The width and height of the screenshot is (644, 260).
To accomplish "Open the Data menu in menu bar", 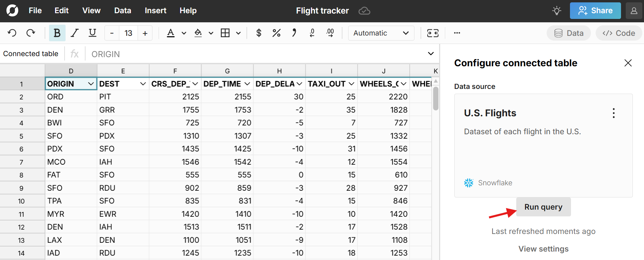I will [122, 11].
